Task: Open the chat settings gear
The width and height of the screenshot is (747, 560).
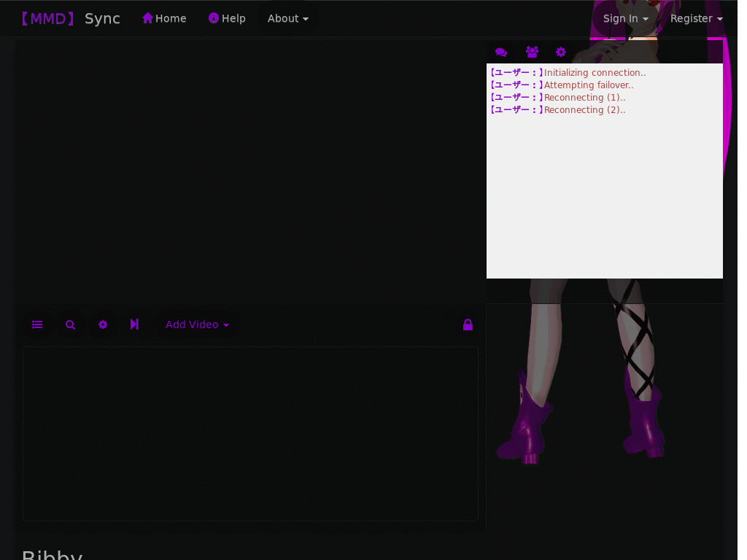Action: [x=560, y=52]
